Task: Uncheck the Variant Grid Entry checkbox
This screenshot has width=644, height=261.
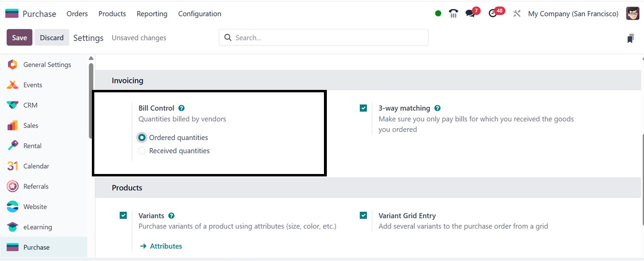Action: point(363,216)
